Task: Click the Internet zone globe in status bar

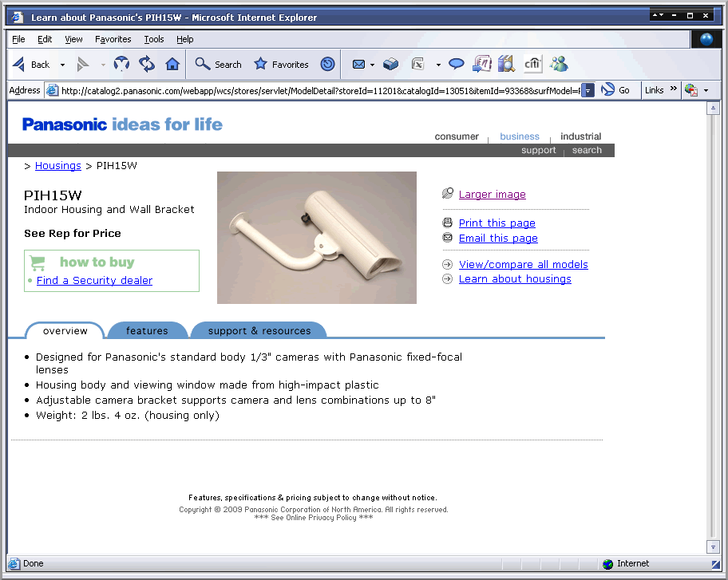Action: point(607,564)
